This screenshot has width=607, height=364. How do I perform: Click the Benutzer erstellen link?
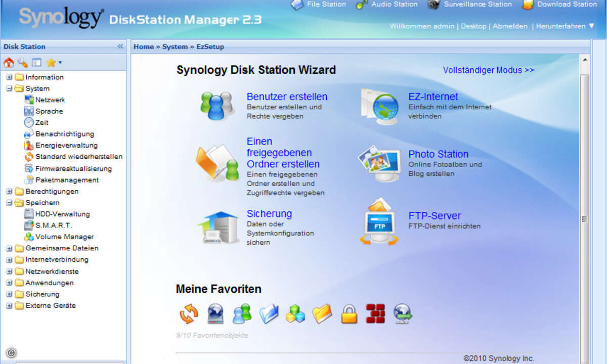pos(287,97)
